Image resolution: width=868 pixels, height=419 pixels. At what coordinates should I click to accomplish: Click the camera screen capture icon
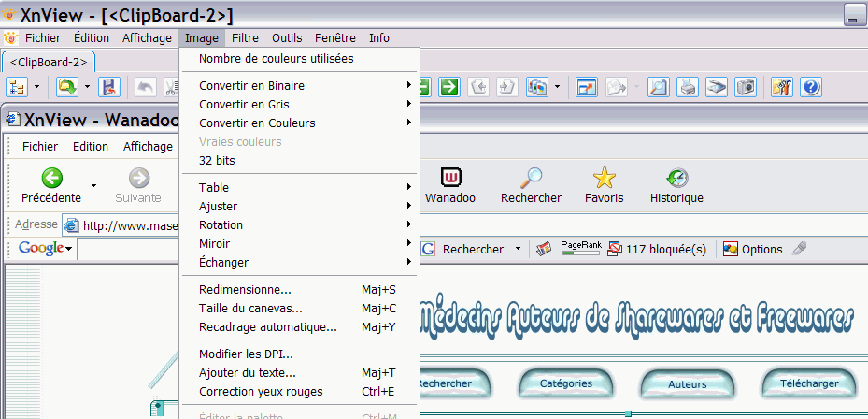click(x=745, y=87)
